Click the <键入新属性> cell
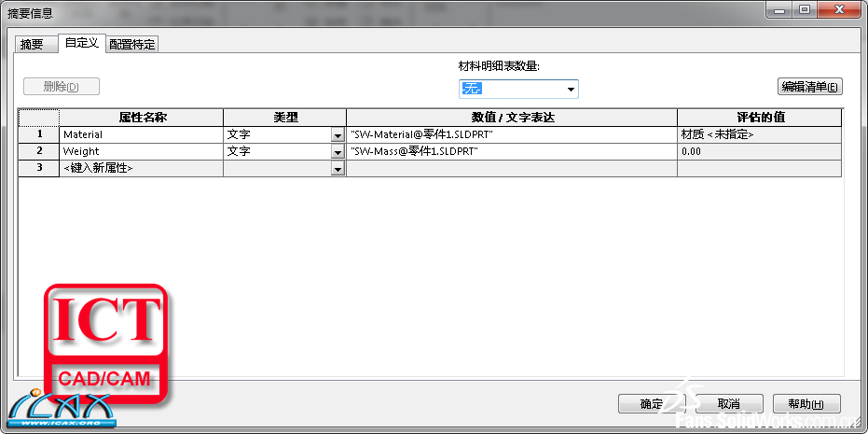Viewport: 868px width, 434px height. [141, 169]
